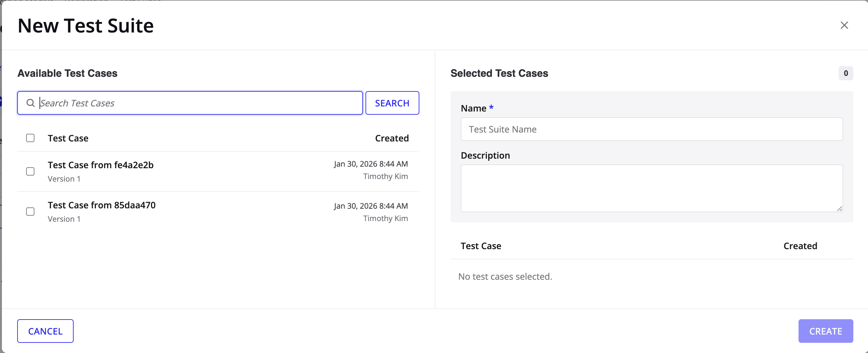868x353 pixels.
Task: Click the CREATE button
Action: click(826, 331)
